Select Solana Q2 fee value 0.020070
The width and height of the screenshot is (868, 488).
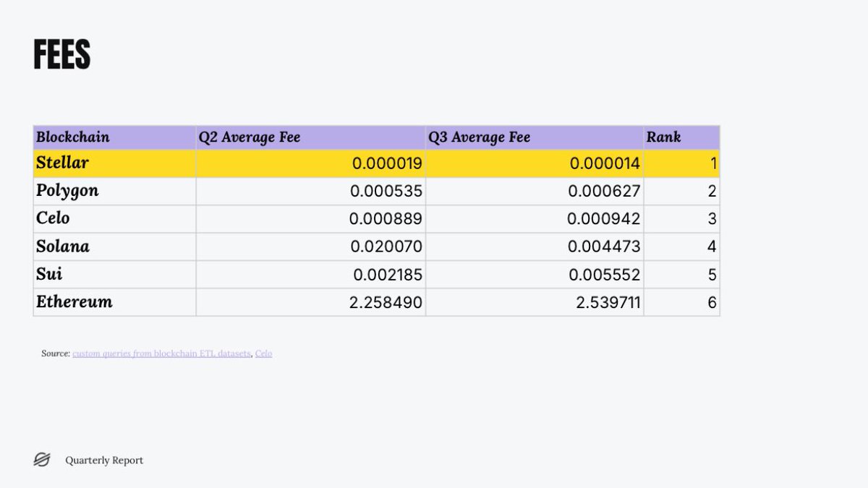tap(386, 247)
